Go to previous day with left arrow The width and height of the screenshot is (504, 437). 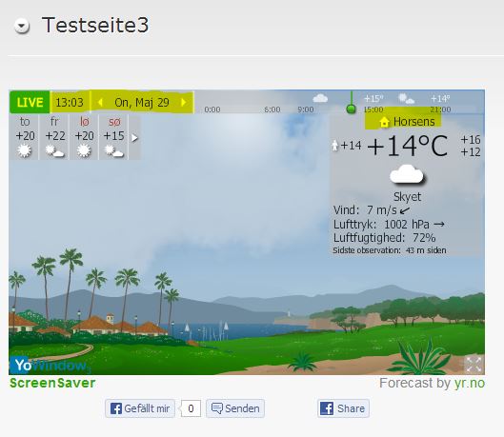tap(100, 103)
